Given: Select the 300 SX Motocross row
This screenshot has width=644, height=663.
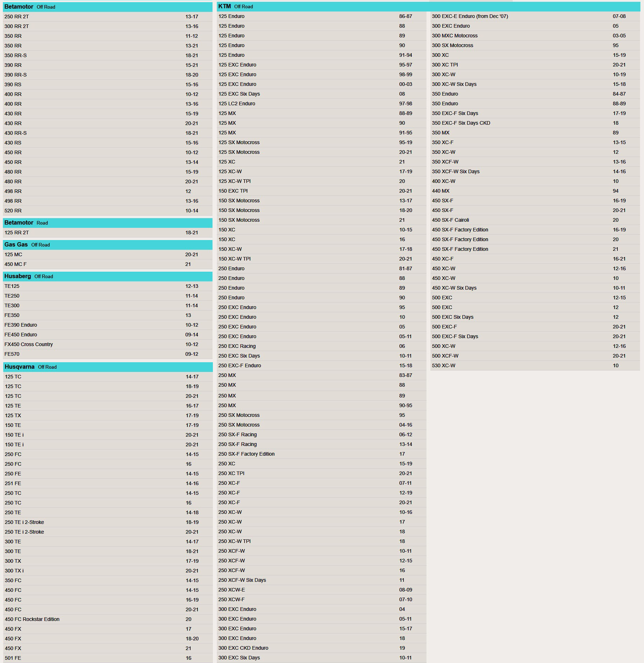Looking at the screenshot, I should (x=535, y=45).
